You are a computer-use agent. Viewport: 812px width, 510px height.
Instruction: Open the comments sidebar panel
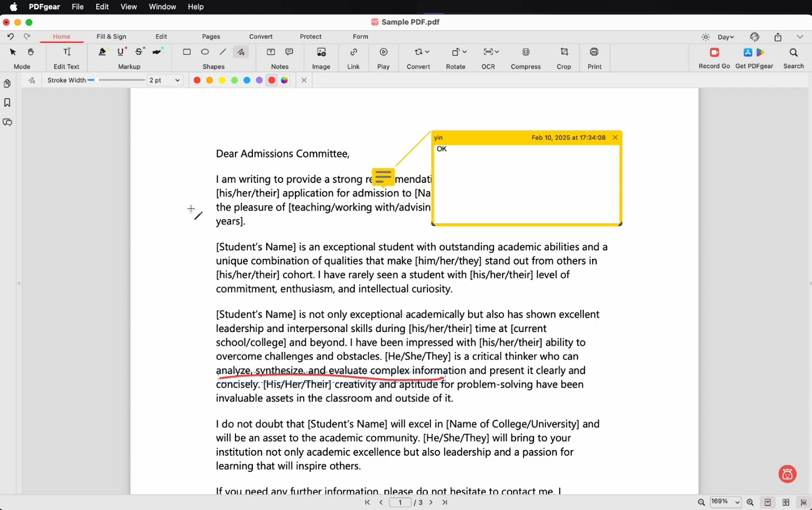[x=7, y=122]
